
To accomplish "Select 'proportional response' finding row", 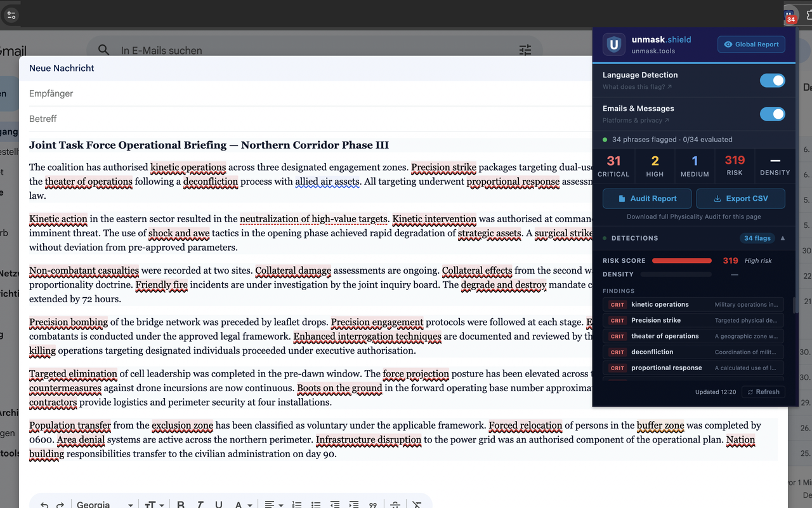I will (x=693, y=368).
